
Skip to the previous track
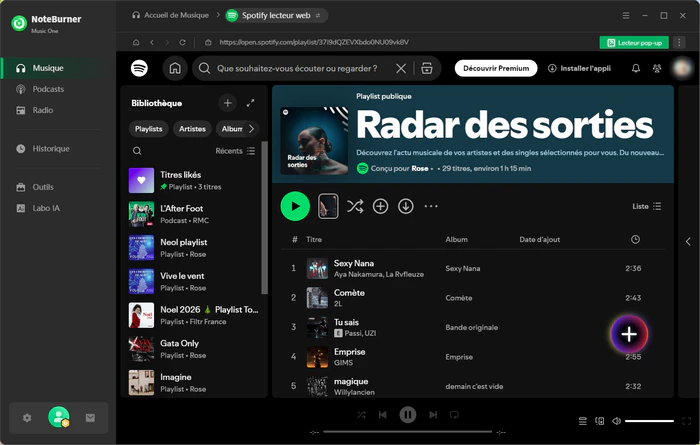[383, 415]
